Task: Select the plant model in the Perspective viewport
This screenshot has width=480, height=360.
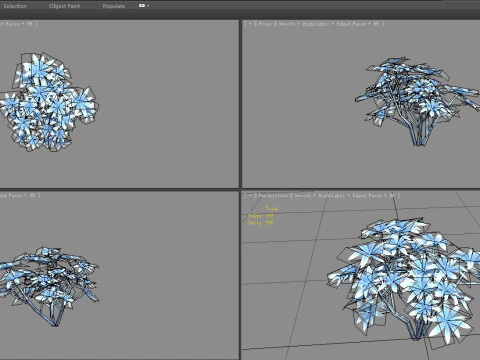Action: (x=405, y=283)
